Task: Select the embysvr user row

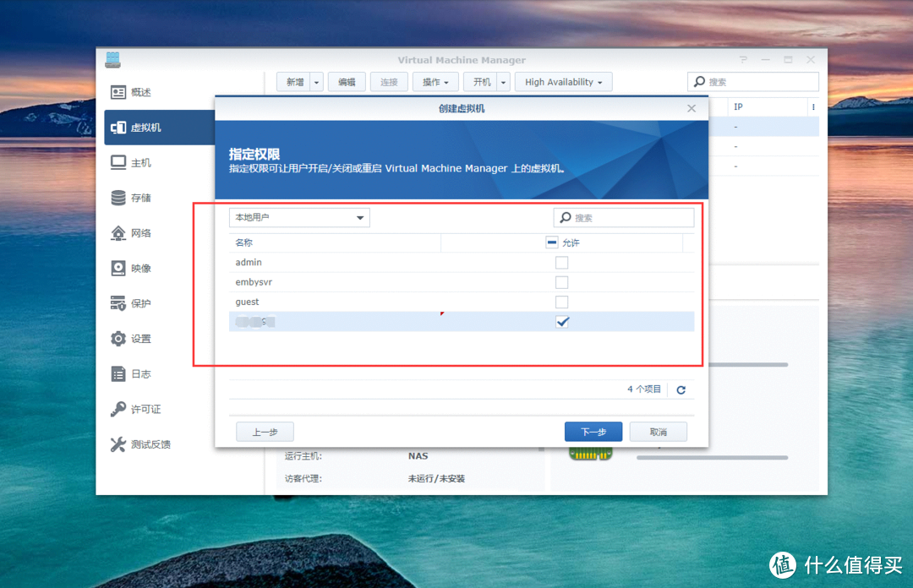Action: click(462, 282)
